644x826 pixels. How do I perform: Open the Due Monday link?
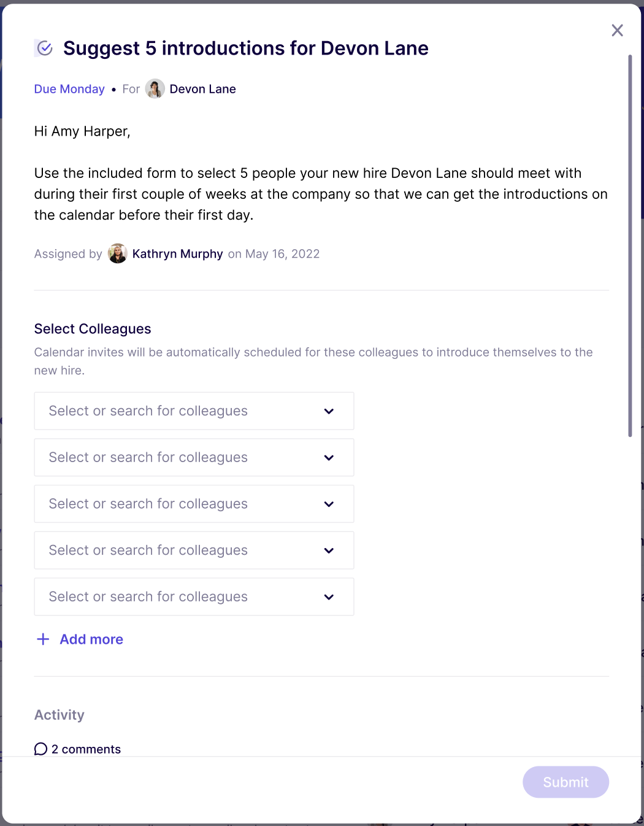pos(69,89)
